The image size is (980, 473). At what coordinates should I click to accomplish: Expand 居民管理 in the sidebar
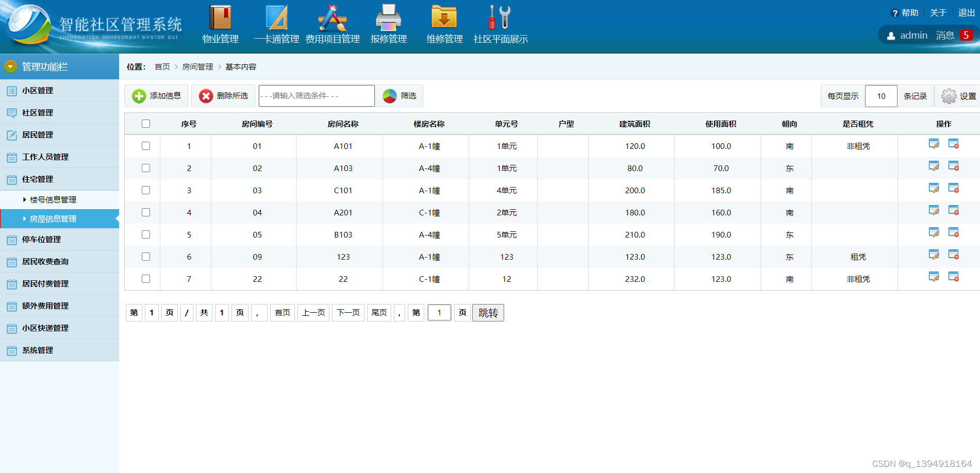click(59, 135)
